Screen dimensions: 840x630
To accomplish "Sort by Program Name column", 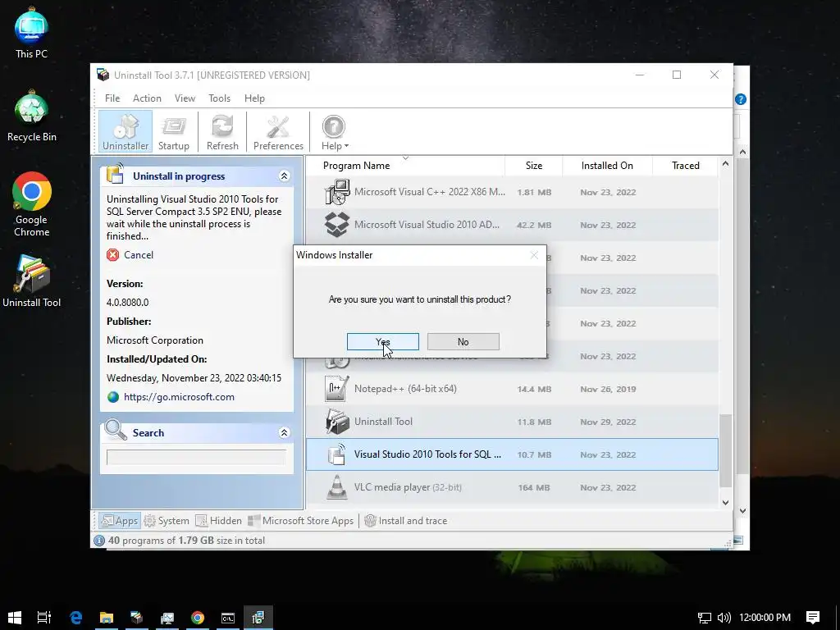I will tap(356, 166).
